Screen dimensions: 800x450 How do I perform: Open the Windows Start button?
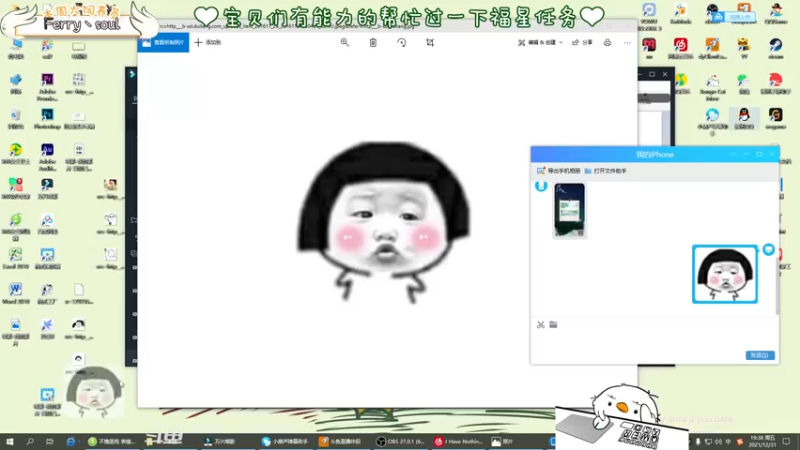(9, 441)
